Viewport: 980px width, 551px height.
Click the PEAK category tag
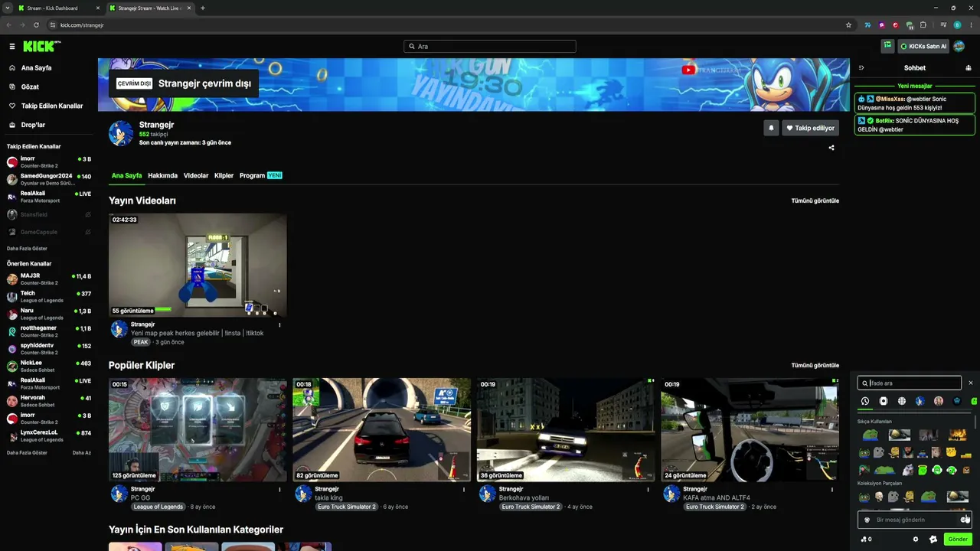point(141,342)
